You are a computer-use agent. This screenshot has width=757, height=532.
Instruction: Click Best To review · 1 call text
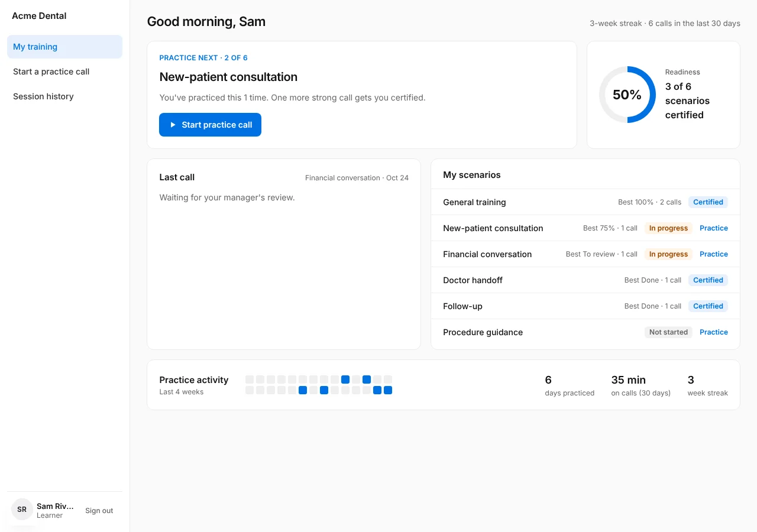601,254
